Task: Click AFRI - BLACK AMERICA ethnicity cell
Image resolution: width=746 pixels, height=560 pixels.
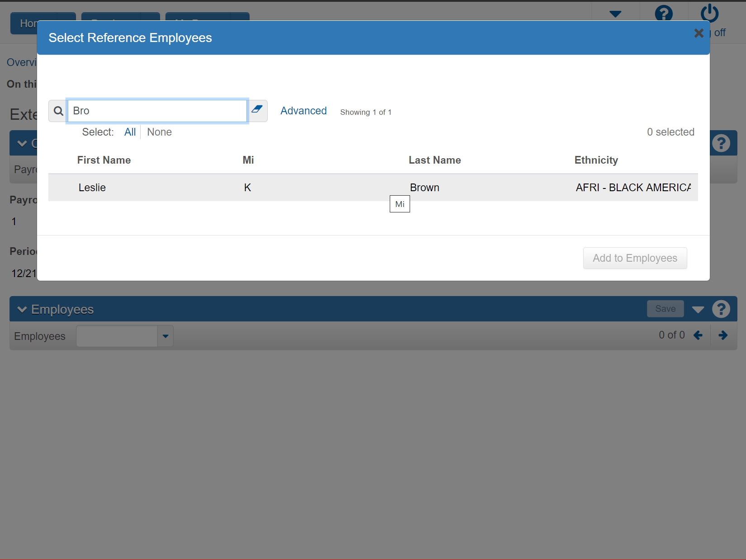Action: [633, 188]
